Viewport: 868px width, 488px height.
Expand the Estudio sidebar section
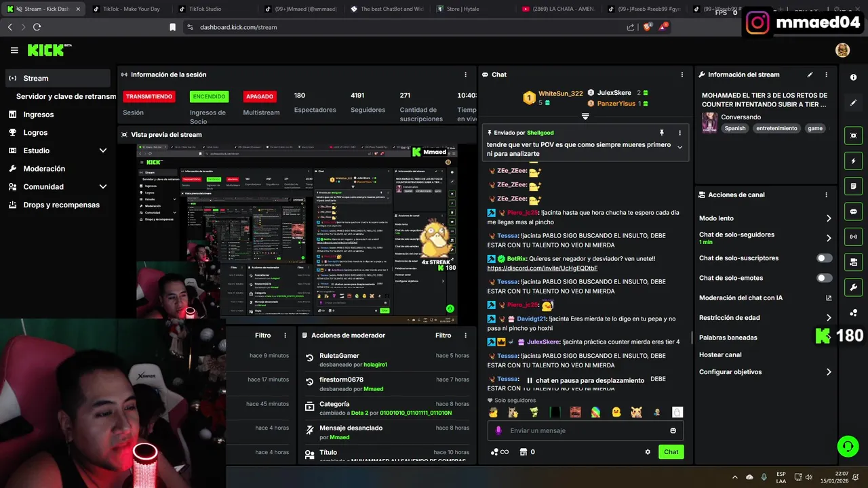pyautogui.click(x=103, y=150)
